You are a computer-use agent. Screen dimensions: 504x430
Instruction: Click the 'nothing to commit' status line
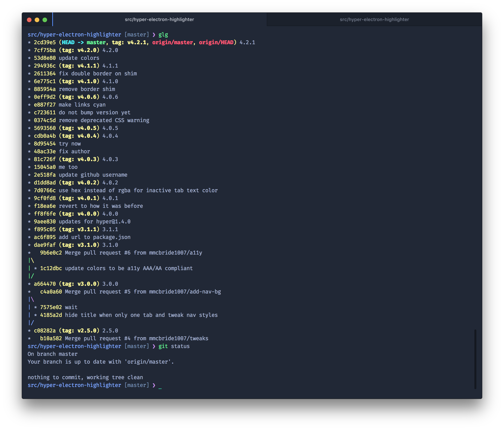85,377
